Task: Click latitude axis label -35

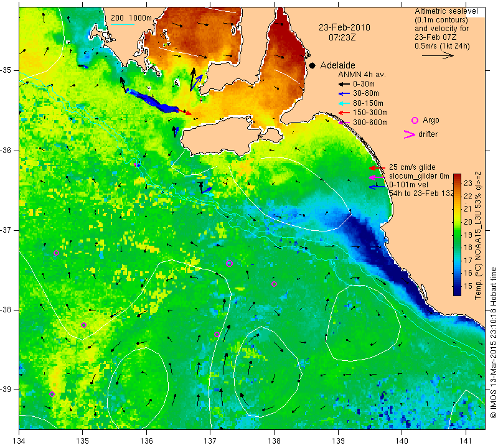Action: pyautogui.click(x=6, y=70)
